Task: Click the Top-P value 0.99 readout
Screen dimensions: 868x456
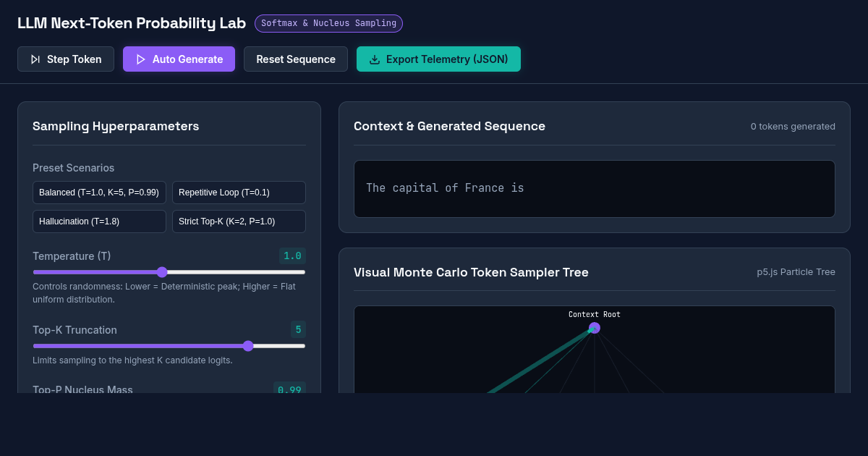Action: (289, 389)
